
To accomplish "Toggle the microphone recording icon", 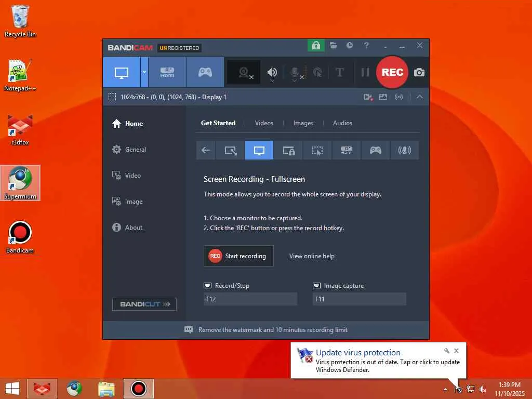I will click(x=295, y=72).
